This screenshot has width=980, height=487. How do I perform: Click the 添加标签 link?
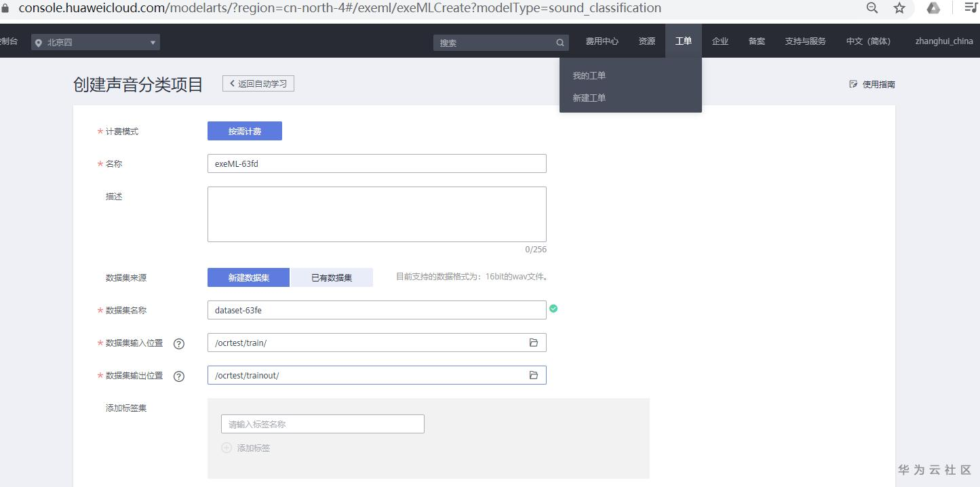254,448
